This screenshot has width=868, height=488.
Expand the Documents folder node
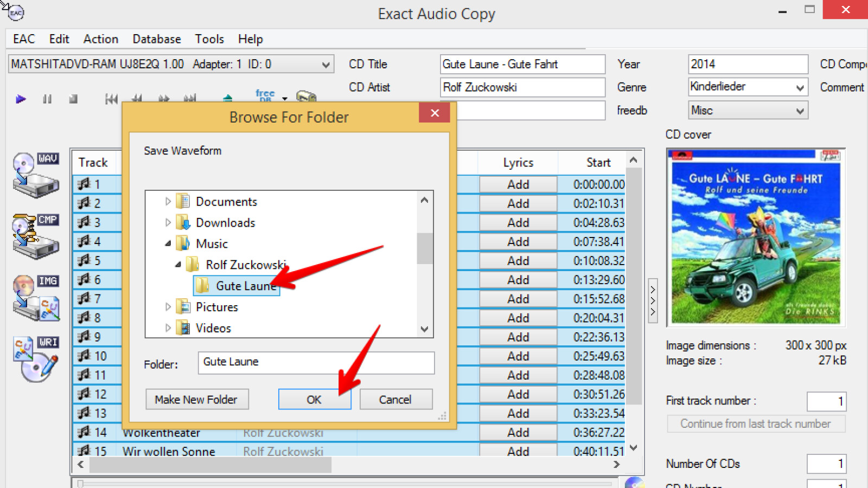coord(168,202)
